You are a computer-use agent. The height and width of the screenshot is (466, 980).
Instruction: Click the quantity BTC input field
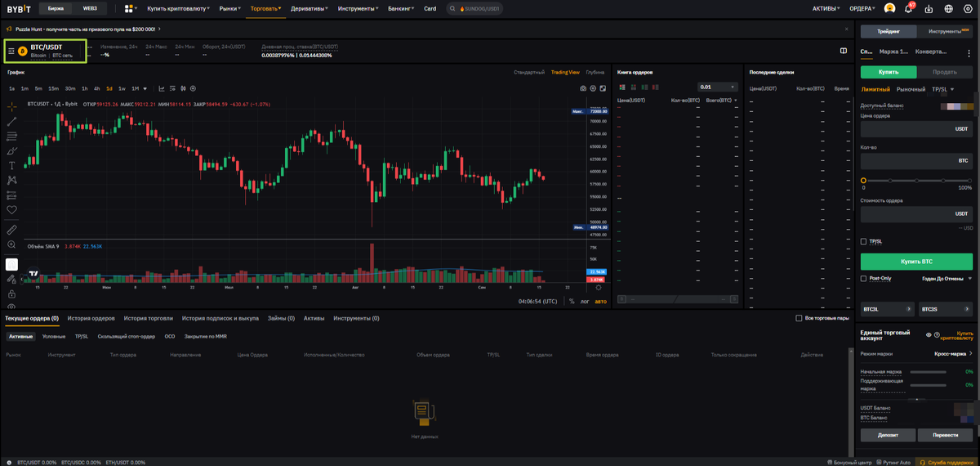click(916, 161)
